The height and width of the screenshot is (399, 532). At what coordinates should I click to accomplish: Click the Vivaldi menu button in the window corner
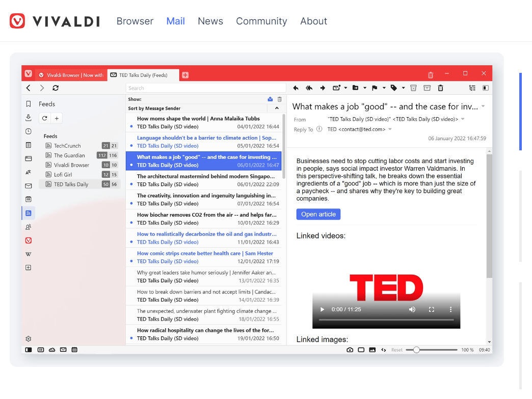[29, 73]
